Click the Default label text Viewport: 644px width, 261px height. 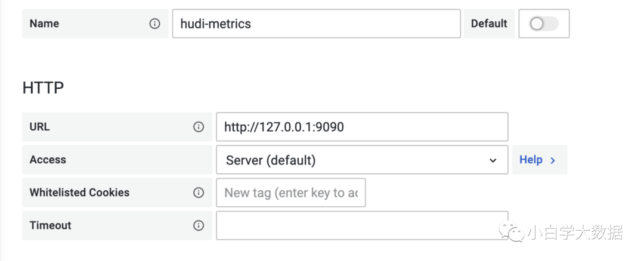(x=489, y=24)
